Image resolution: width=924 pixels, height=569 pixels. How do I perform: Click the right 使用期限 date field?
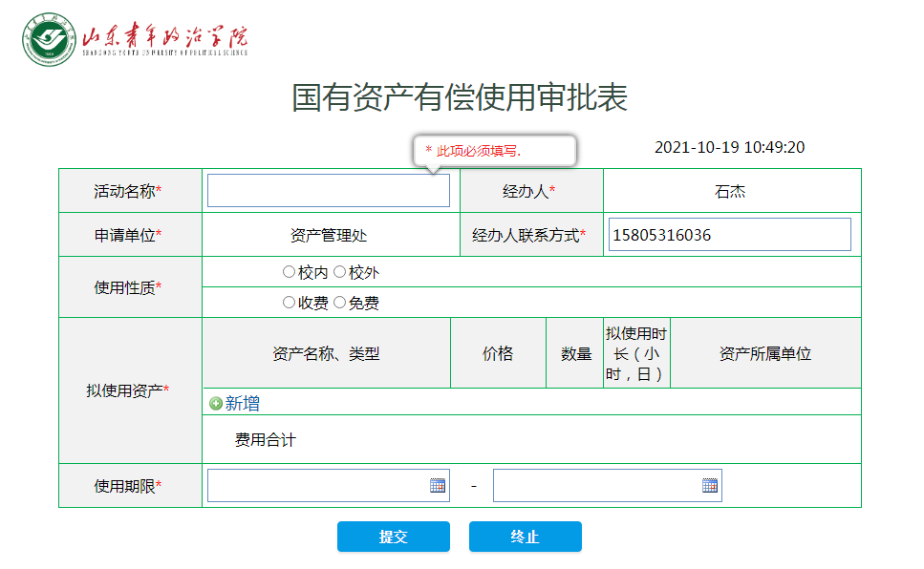[592, 485]
